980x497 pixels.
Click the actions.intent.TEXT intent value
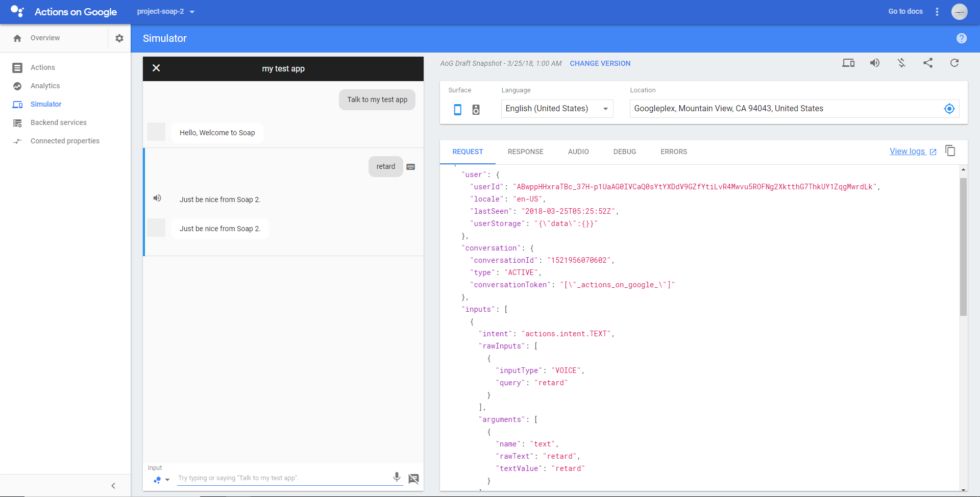(566, 334)
